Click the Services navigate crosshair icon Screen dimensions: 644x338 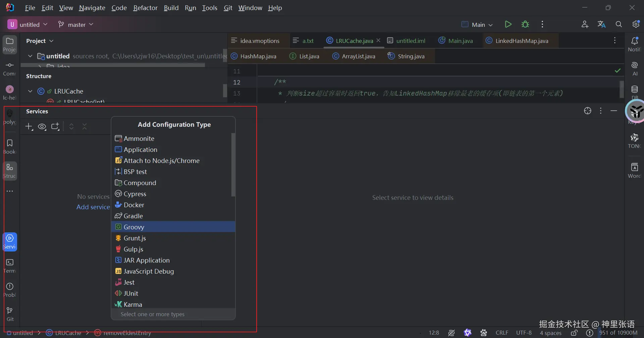tap(588, 111)
